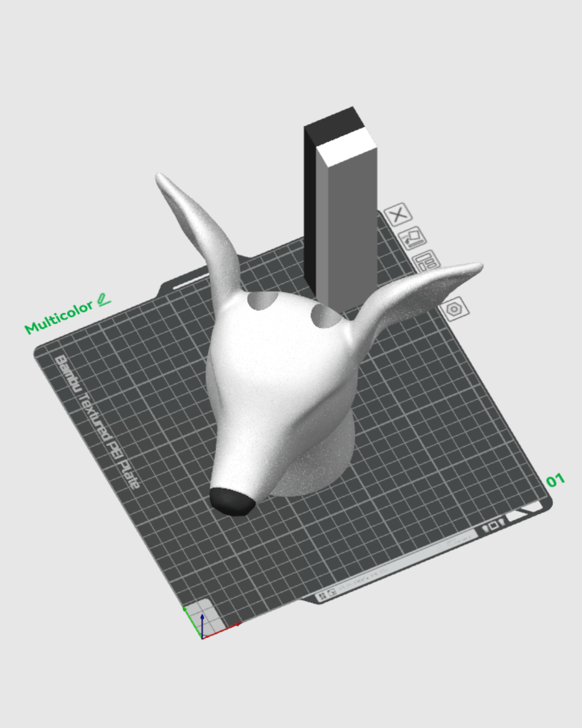Click the auto-arrange icon on the plate corner
The height and width of the screenshot is (728, 582).
point(412,239)
